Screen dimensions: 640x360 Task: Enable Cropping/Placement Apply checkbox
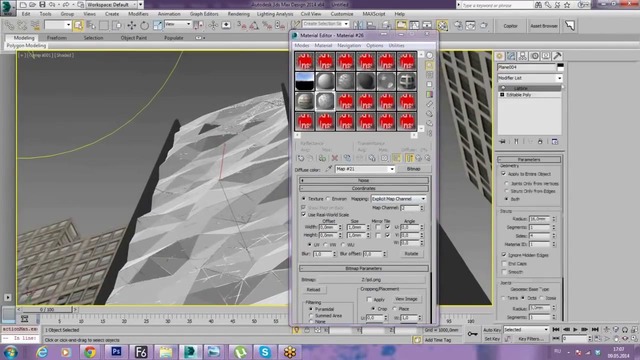pos(369,299)
